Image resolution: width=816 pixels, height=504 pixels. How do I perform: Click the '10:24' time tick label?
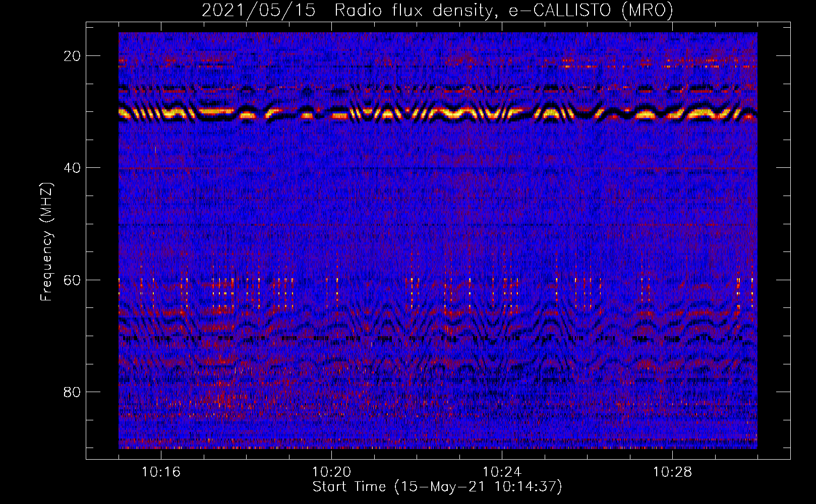point(502,472)
